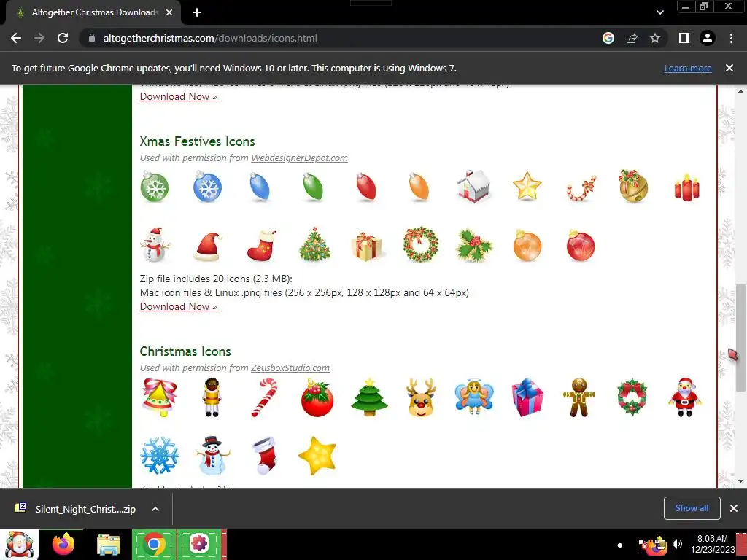Viewport: 747px width, 560px height.
Task: Click the pink and blue gift box icon
Action: 527,397
